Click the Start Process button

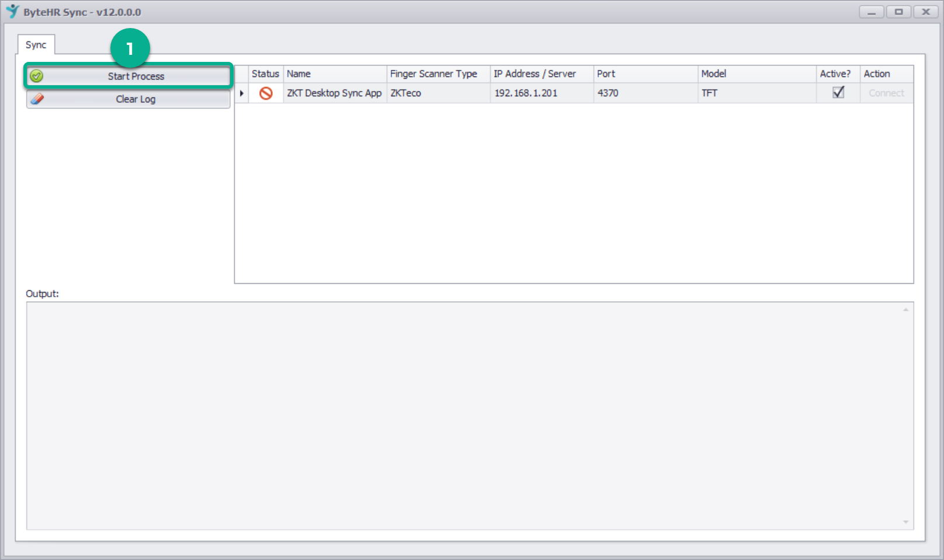click(129, 76)
